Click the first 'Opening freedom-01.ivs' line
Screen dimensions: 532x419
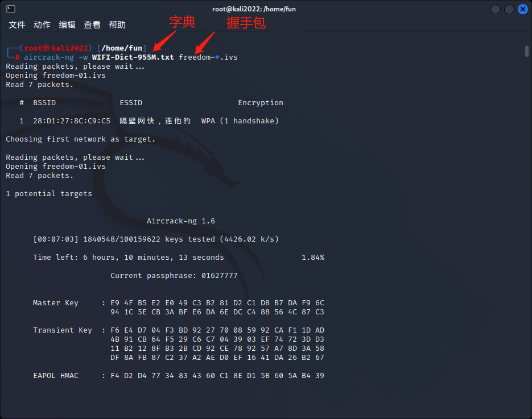[56, 76]
